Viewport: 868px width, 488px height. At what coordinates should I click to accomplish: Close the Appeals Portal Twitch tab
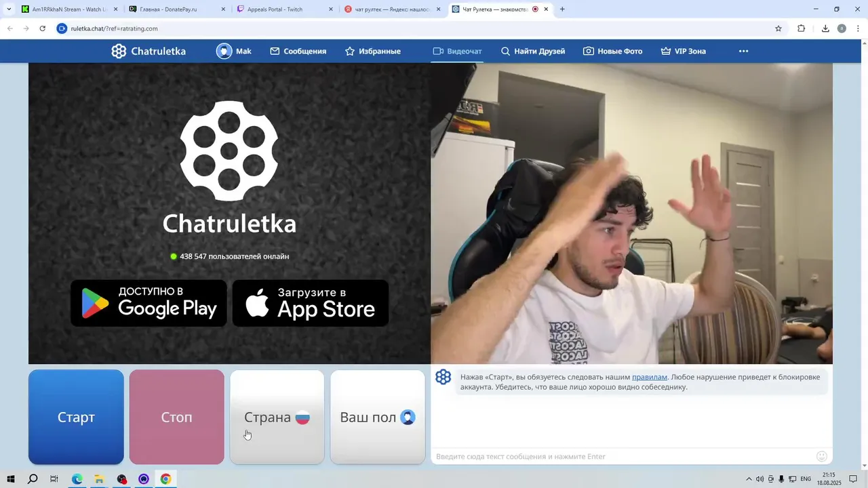click(331, 9)
